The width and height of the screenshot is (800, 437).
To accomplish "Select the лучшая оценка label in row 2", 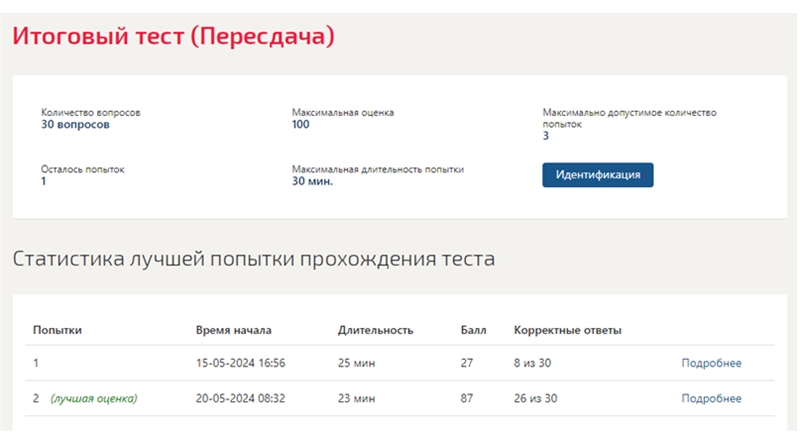I will 94,398.
